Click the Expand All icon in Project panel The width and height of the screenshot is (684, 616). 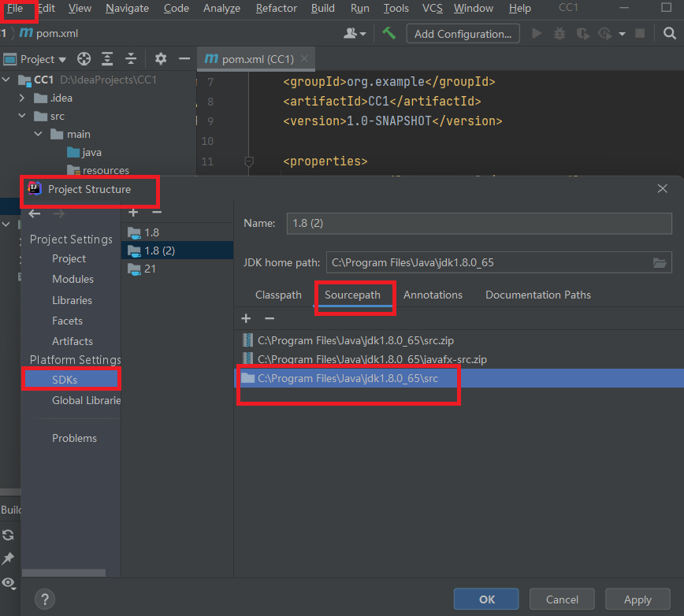(107, 59)
